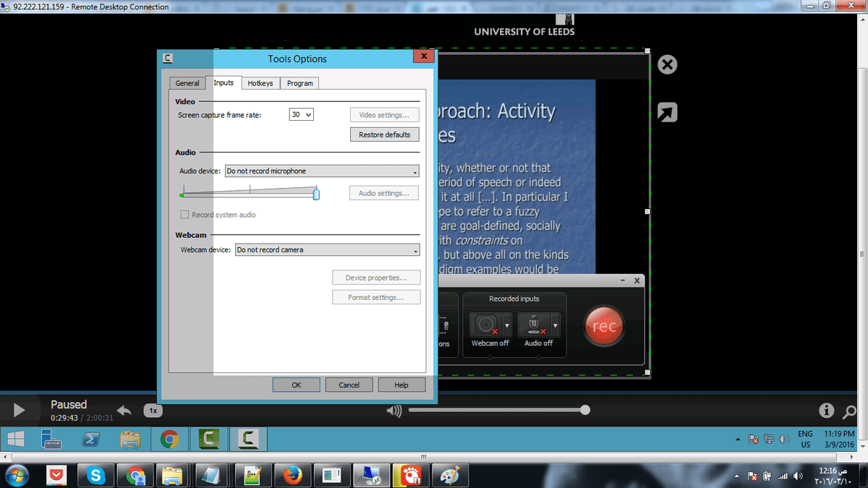Open the Audio device dropdown

322,171
